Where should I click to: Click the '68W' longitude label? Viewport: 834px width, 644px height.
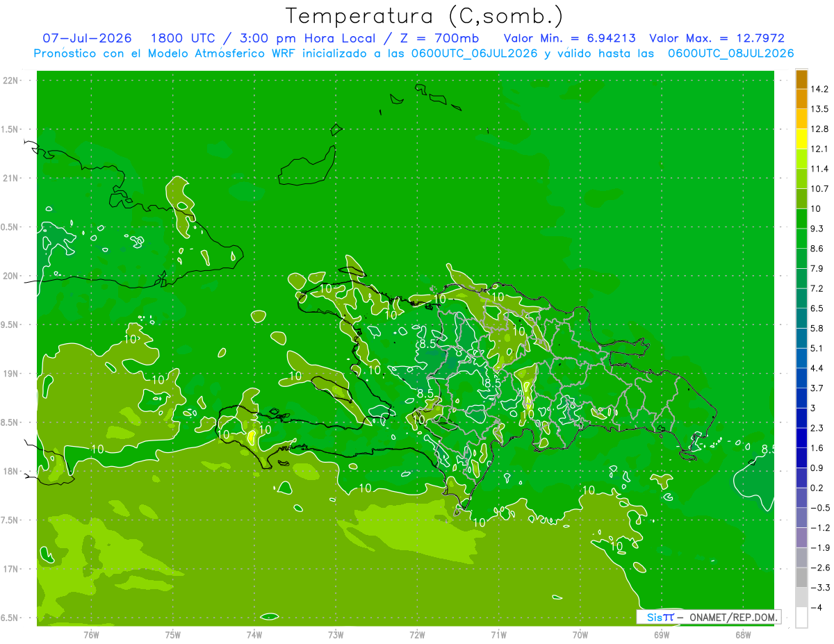coord(742,634)
